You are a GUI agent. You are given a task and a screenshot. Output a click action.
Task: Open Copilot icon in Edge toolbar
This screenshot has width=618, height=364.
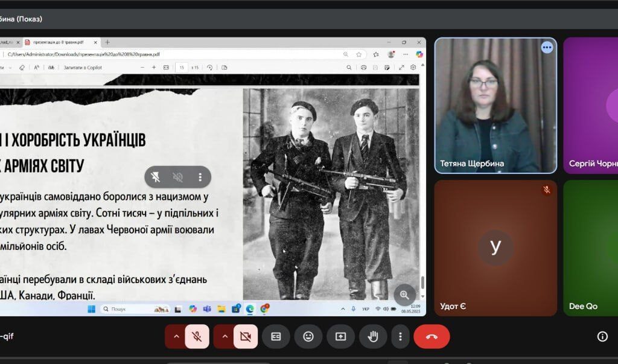point(419,54)
